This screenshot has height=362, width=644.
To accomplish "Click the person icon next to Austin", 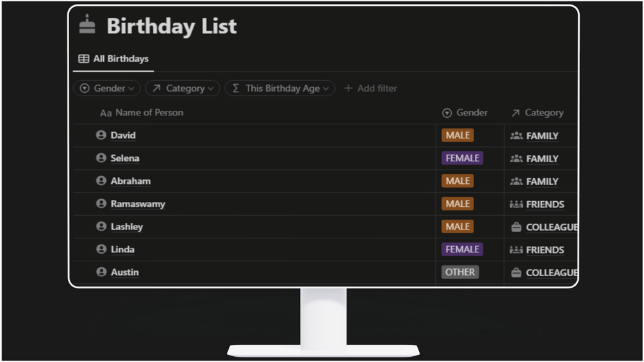I will coord(101,272).
